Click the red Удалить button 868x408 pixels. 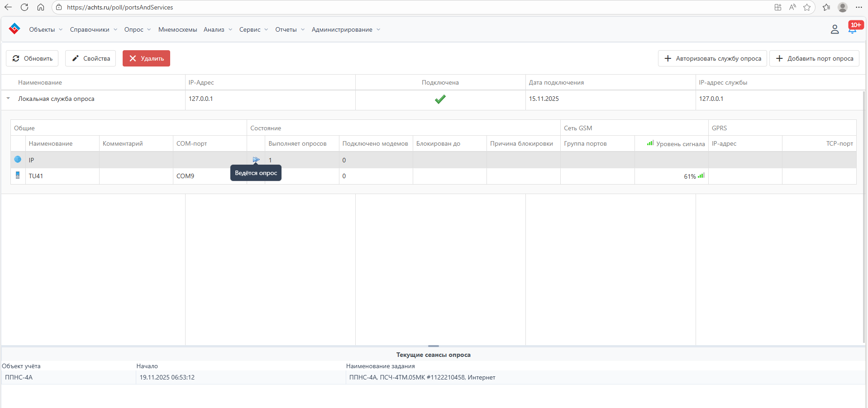[x=146, y=58]
